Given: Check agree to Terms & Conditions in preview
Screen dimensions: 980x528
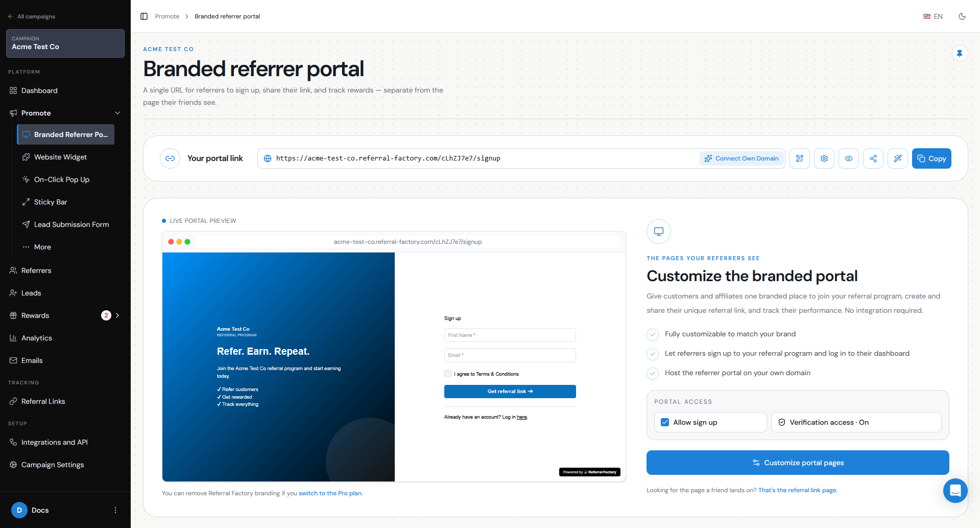Looking at the screenshot, I should pyautogui.click(x=448, y=374).
